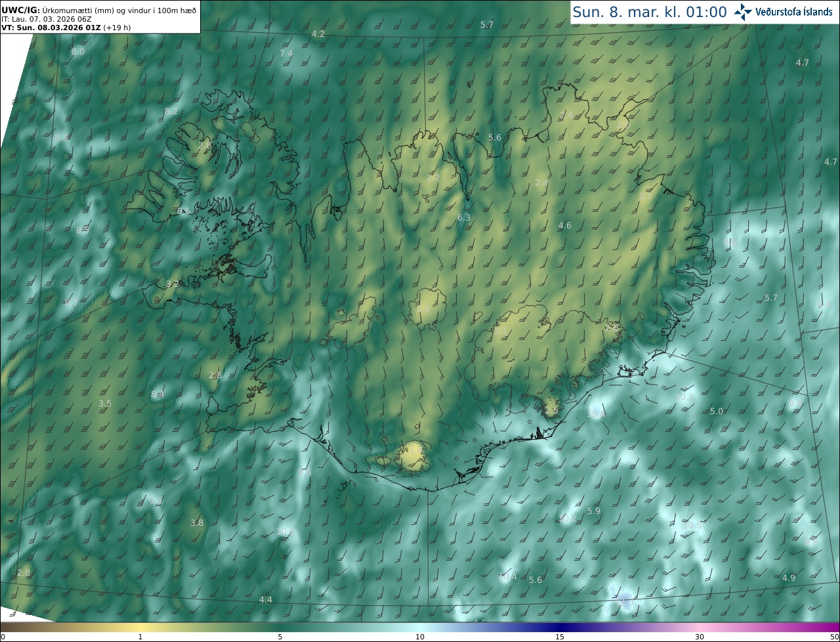Click the colorbar tick label 30
Image resolution: width=840 pixels, height=642 pixels.
(700, 637)
